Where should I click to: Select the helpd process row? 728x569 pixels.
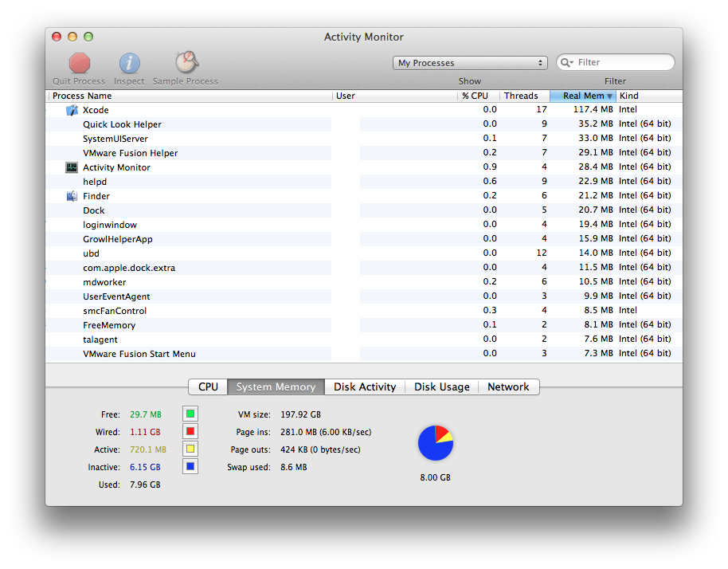point(364,182)
